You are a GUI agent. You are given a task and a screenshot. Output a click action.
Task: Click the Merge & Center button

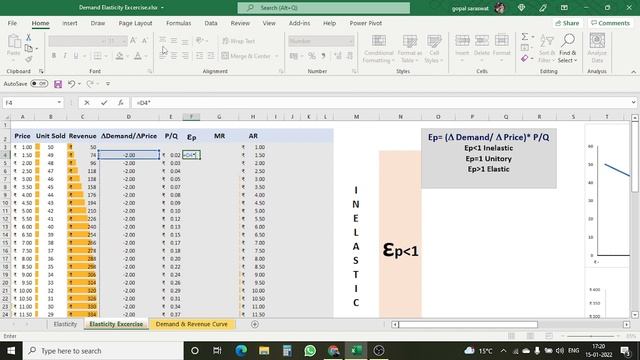tap(246, 56)
